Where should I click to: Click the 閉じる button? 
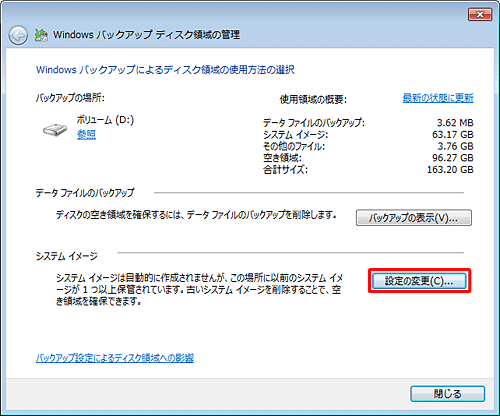[x=447, y=394]
